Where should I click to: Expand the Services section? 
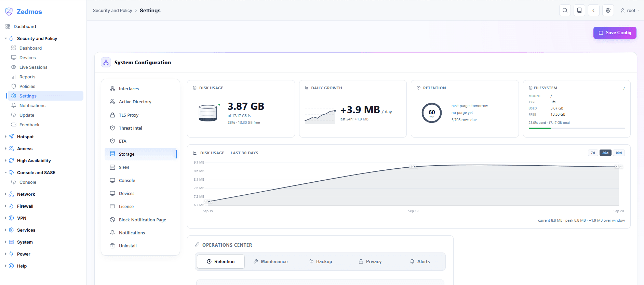(5, 230)
